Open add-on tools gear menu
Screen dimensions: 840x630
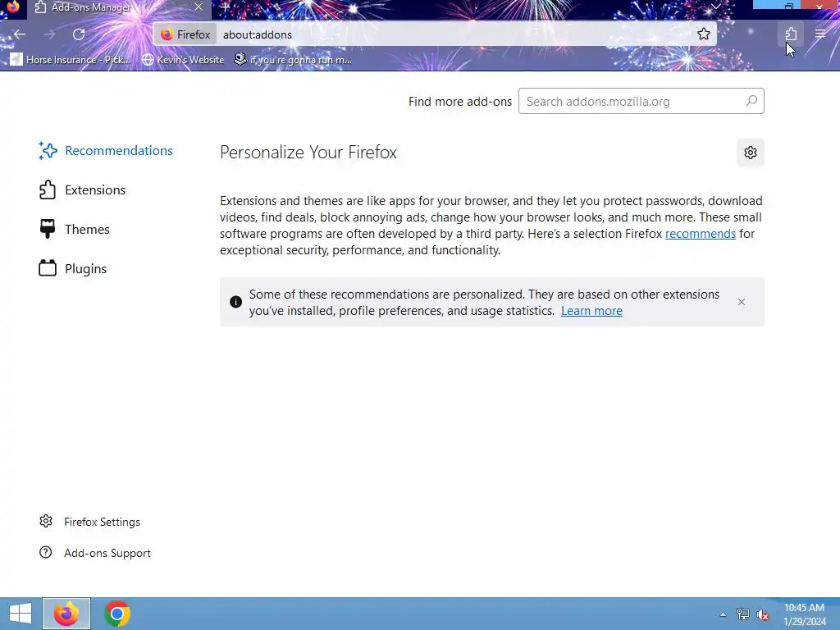[x=750, y=153]
